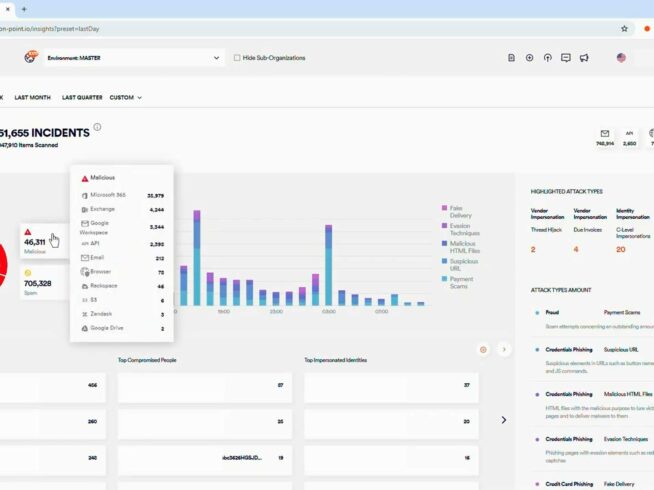The width and height of the screenshot is (654, 490).
Task: Select the Exchange row in popup
Action: pyautogui.click(x=122, y=209)
